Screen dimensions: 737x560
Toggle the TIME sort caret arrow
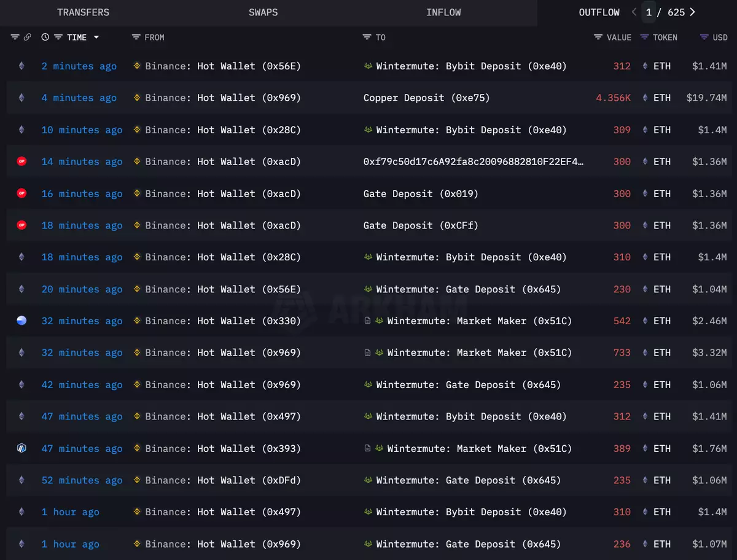tap(96, 37)
